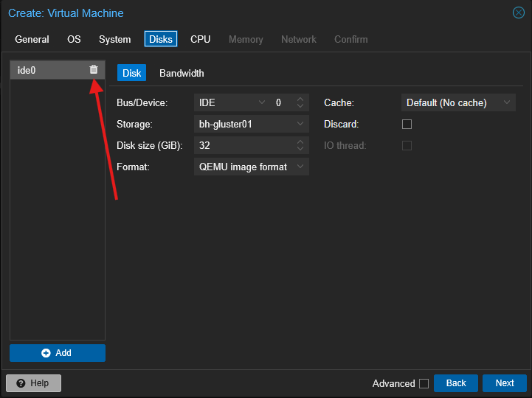The image size is (532, 398).
Task: Select ide0 in the disk list
Action: (x=44, y=70)
